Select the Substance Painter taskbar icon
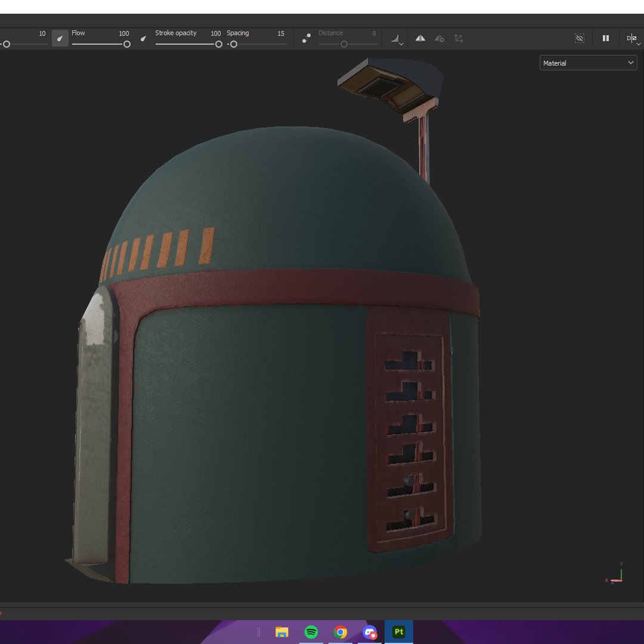 (399, 631)
